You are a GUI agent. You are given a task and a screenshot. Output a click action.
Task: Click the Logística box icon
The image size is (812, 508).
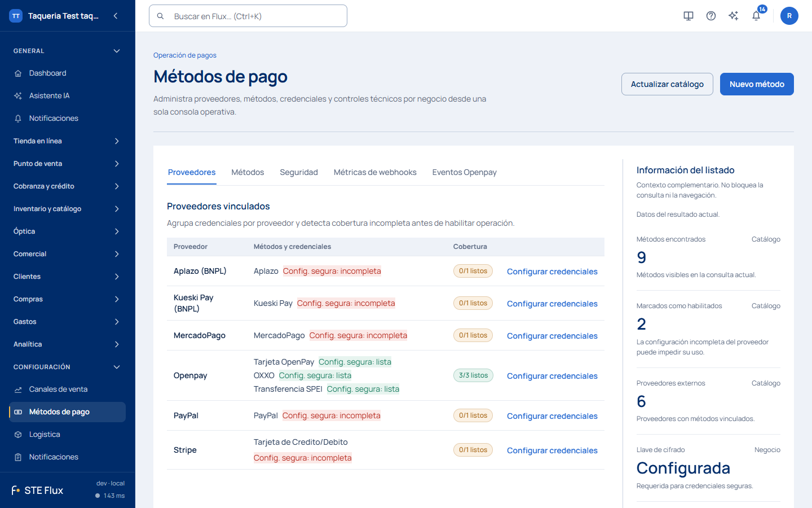(x=18, y=435)
